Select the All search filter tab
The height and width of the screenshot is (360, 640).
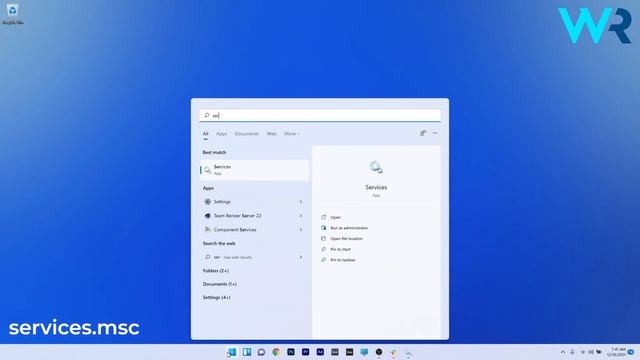(206, 134)
